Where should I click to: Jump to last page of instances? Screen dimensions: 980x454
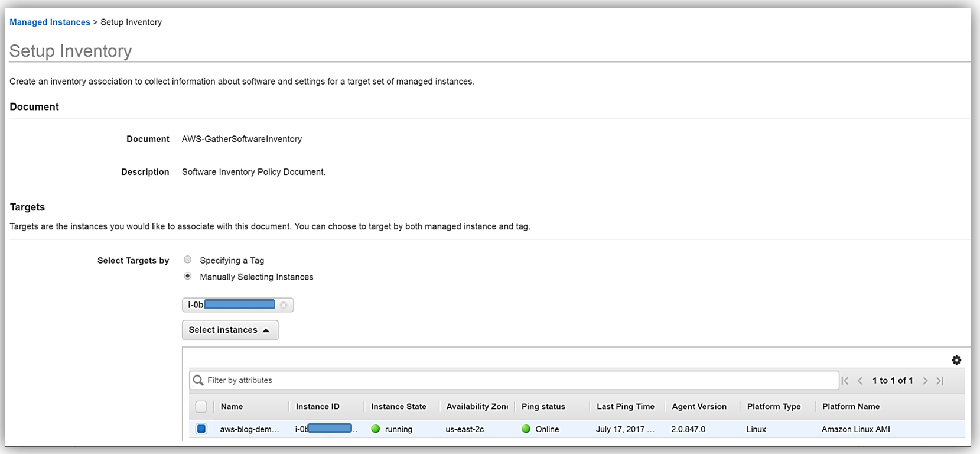[940, 381]
